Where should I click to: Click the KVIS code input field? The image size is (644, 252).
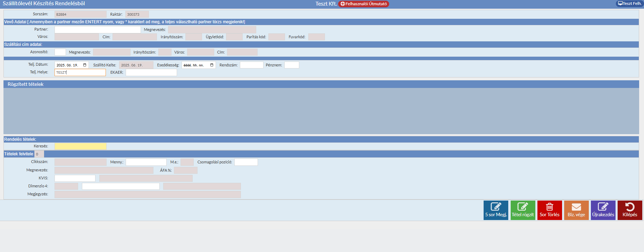point(75,178)
